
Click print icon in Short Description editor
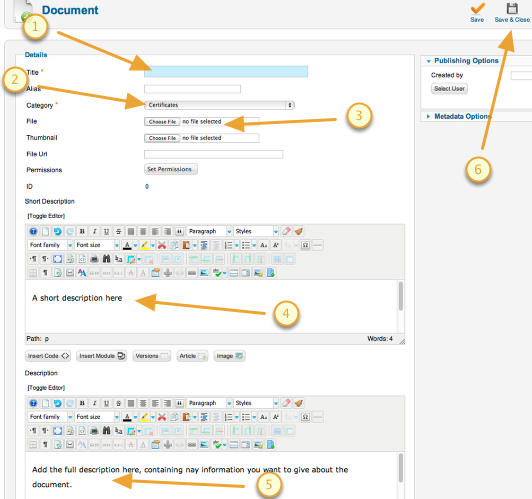pos(94,259)
